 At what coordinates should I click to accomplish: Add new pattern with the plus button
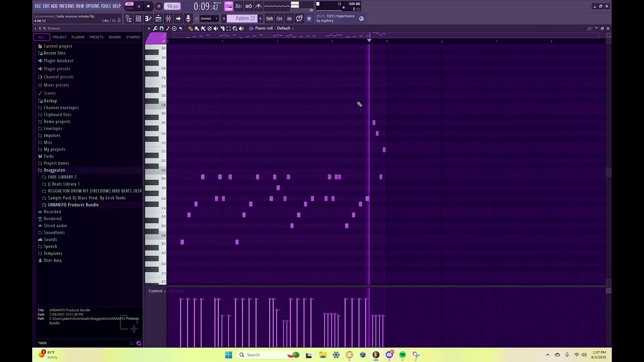[260, 19]
